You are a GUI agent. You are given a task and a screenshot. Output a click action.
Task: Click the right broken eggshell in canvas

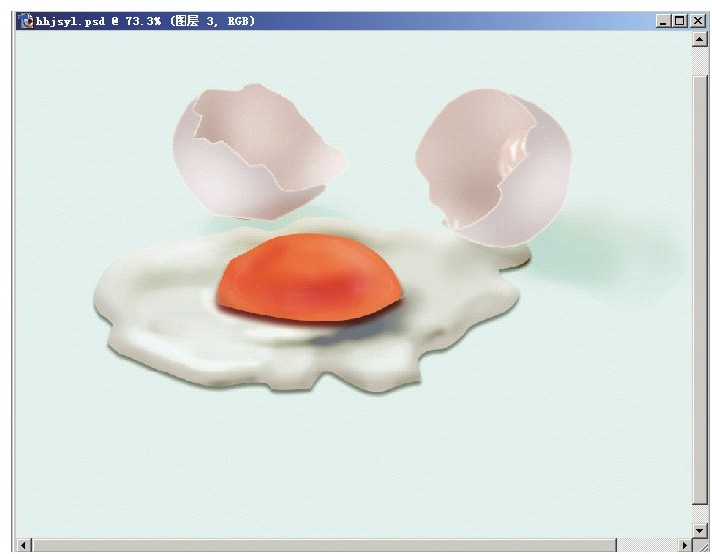tap(494, 167)
